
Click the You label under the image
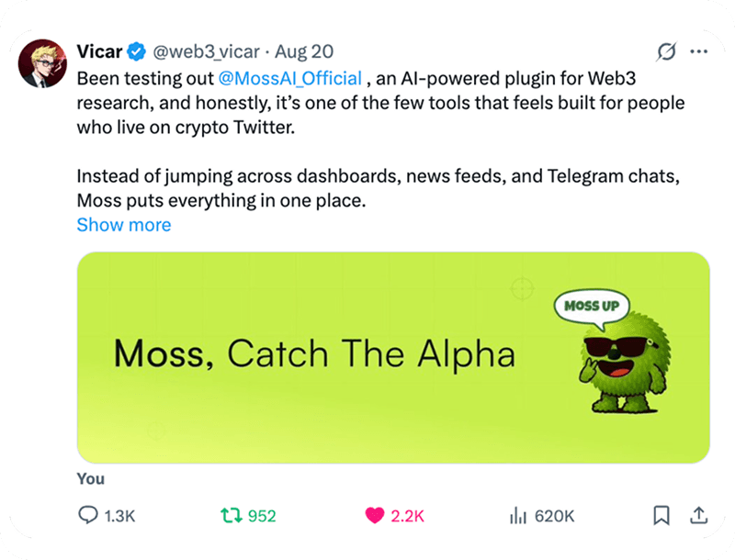point(91,478)
